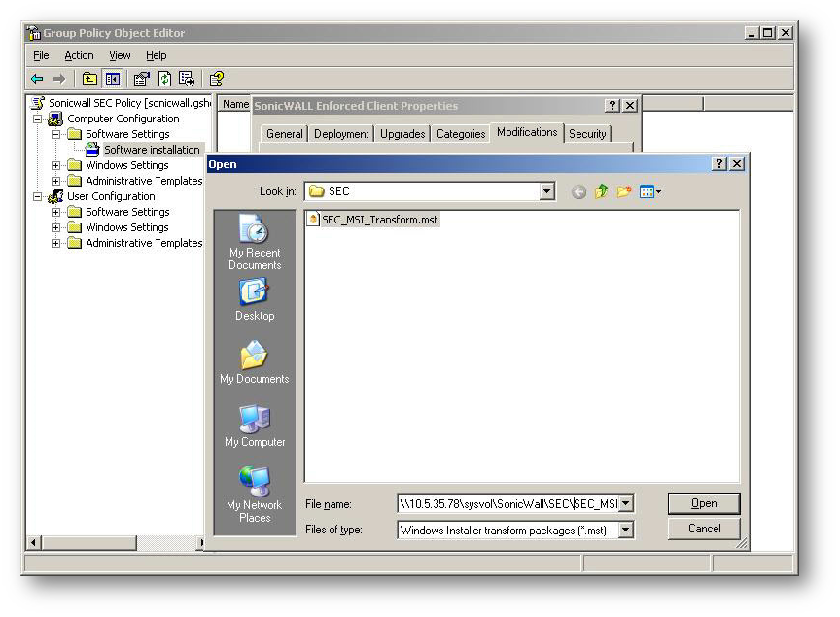The width and height of the screenshot is (840, 617).
Task: Click the Refresh toolbar icon
Action: pyautogui.click(x=164, y=79)
